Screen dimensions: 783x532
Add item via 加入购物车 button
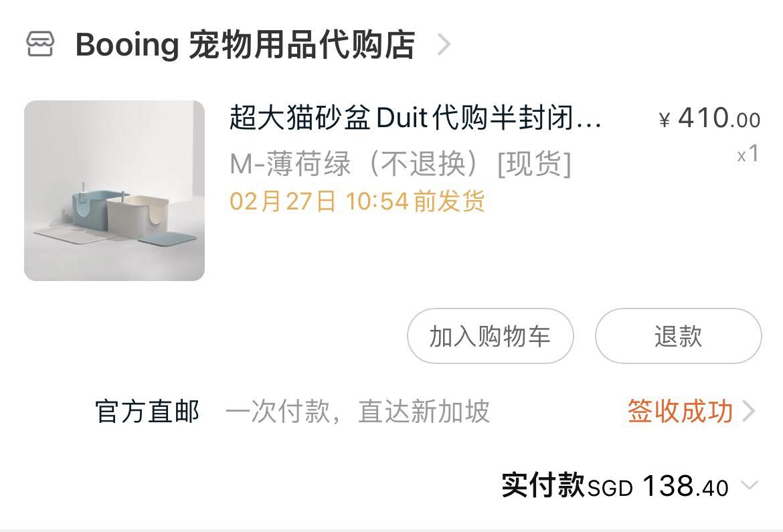pyautogui.click(x=490, y=336)
